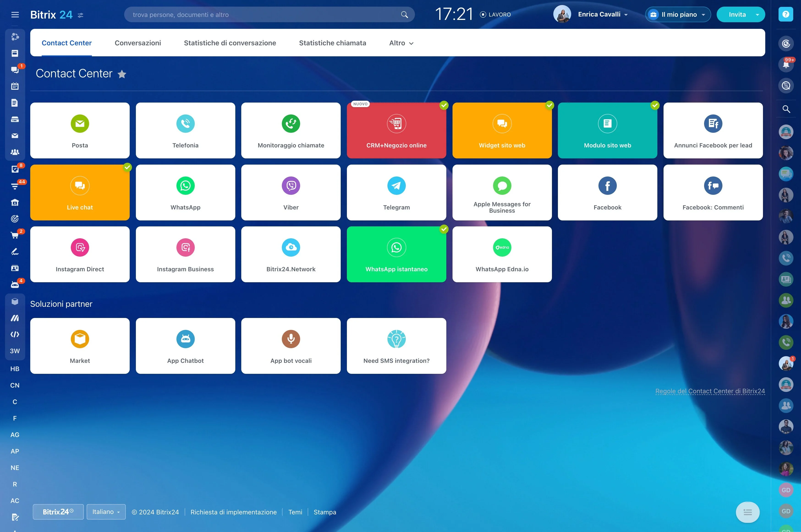
Task: Open the Instagram Direct tile
Action: click(80, 254)
